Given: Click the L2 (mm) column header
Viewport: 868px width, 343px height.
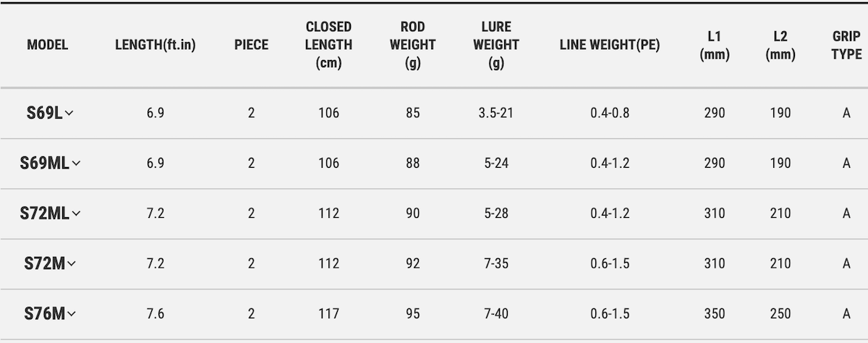Looking at the screenshot, I should 780,45.
